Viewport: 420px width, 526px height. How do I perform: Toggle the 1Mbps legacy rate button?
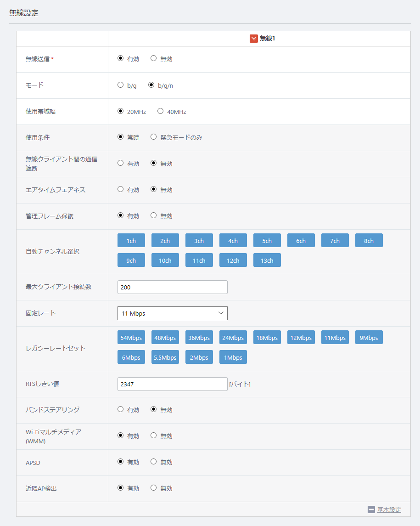233,357
